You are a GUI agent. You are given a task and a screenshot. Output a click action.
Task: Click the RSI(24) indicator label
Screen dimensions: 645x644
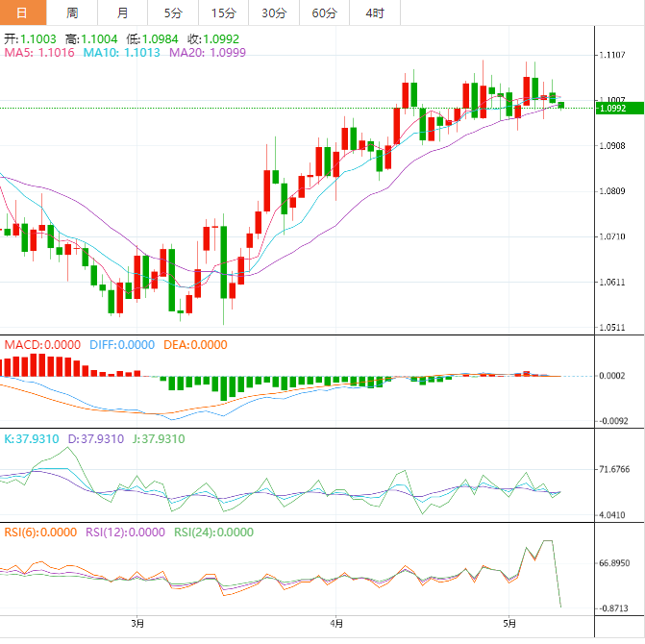coord(212,533)
